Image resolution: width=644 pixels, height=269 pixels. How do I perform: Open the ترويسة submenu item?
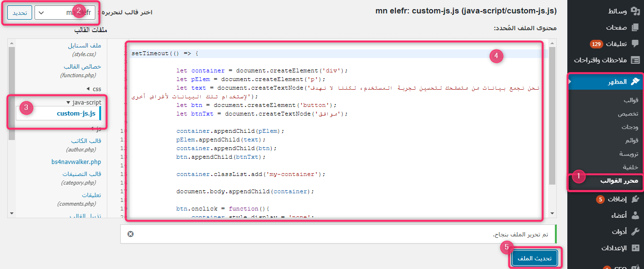pos(629,154)
